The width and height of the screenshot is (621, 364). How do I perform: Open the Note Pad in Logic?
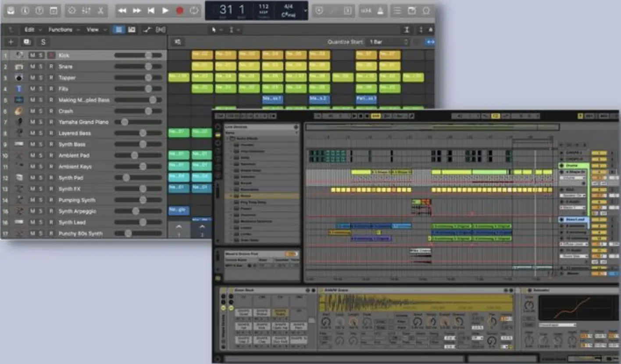tap(412, 11)
